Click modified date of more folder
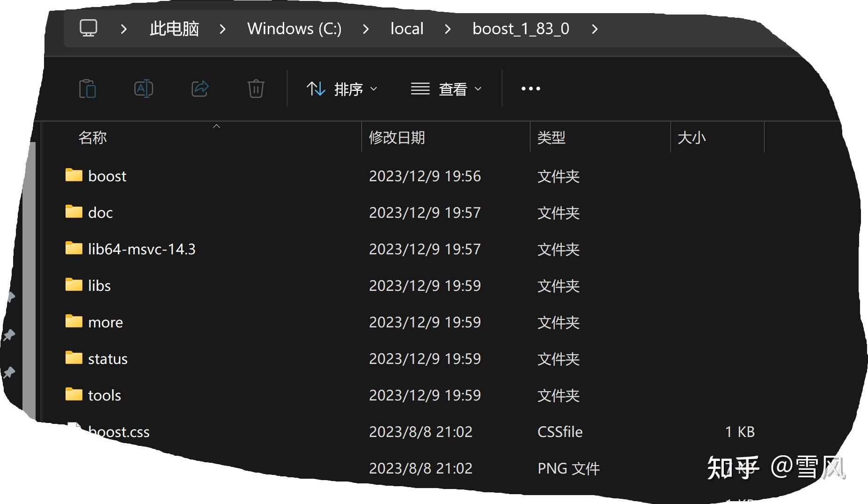 point(425,322)
